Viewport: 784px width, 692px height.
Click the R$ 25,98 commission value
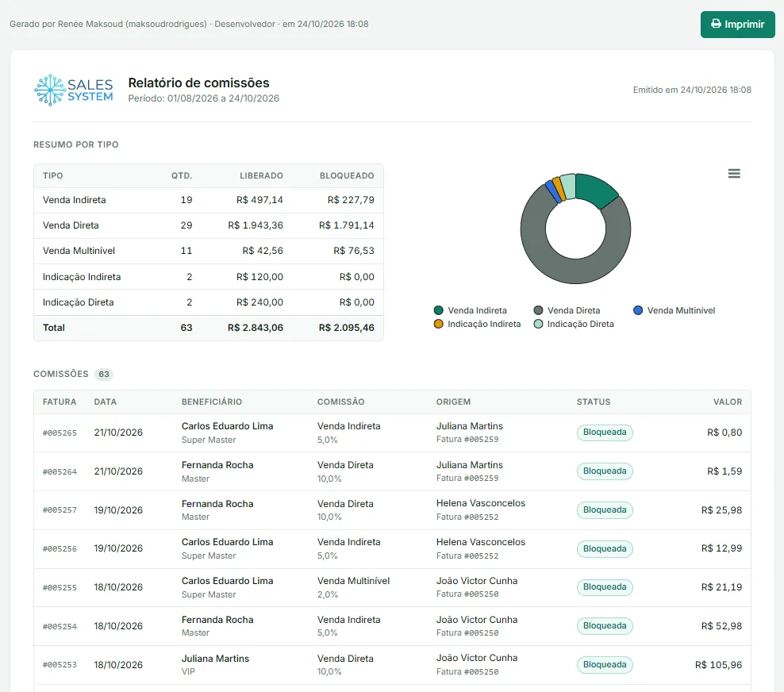(721, 510)
